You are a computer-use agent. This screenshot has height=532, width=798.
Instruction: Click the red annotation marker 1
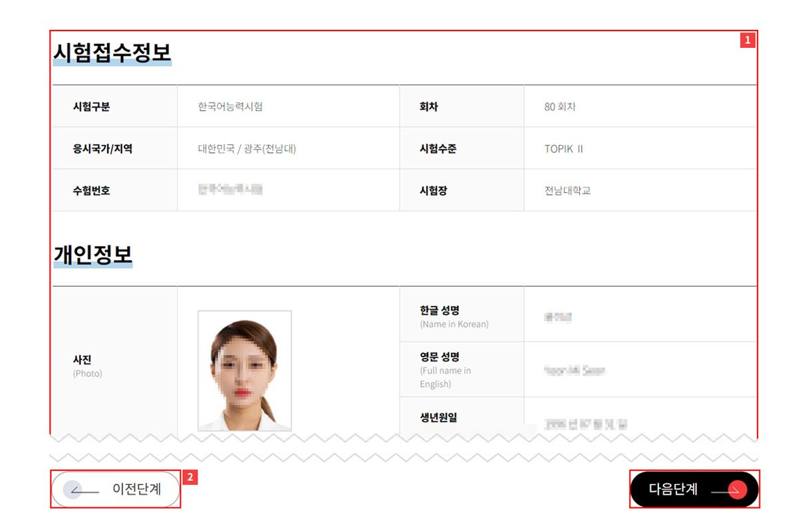[747, 40]
